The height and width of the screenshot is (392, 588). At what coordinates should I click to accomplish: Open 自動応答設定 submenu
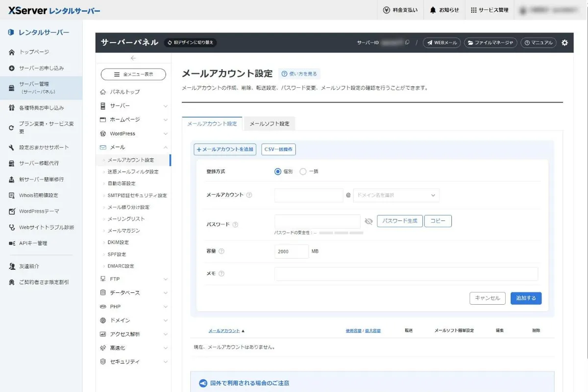[122, 183]
